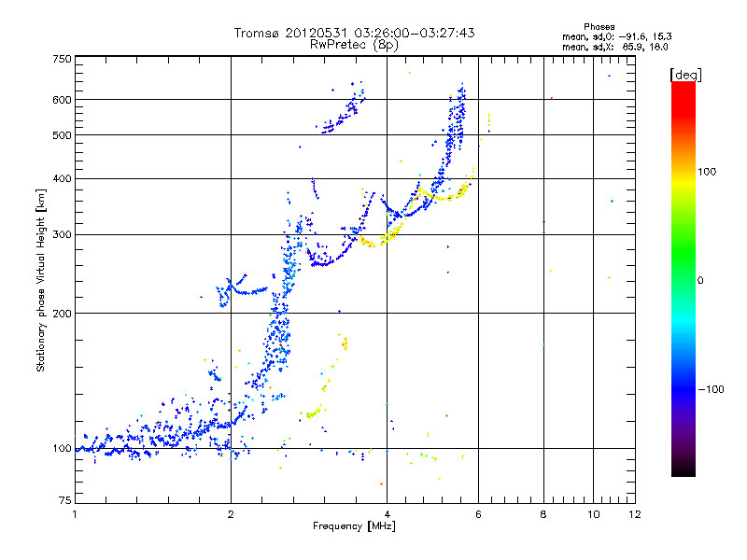The image size is (747, 560).
Task: Click the x-axis tick label "1"
Action: [75, 514]
